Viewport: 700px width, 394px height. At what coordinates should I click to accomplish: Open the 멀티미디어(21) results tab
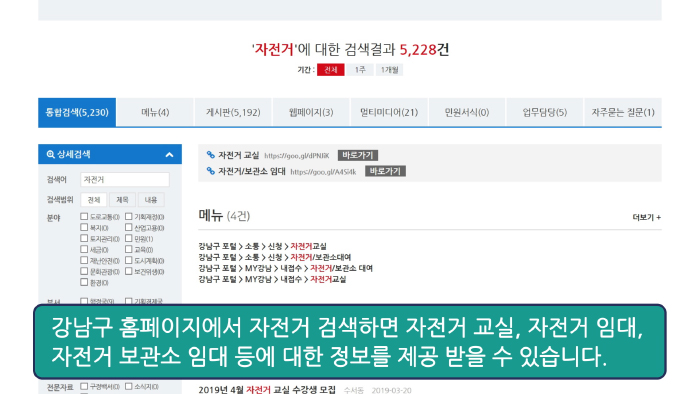pyautogui.click(x=389, y=112)
